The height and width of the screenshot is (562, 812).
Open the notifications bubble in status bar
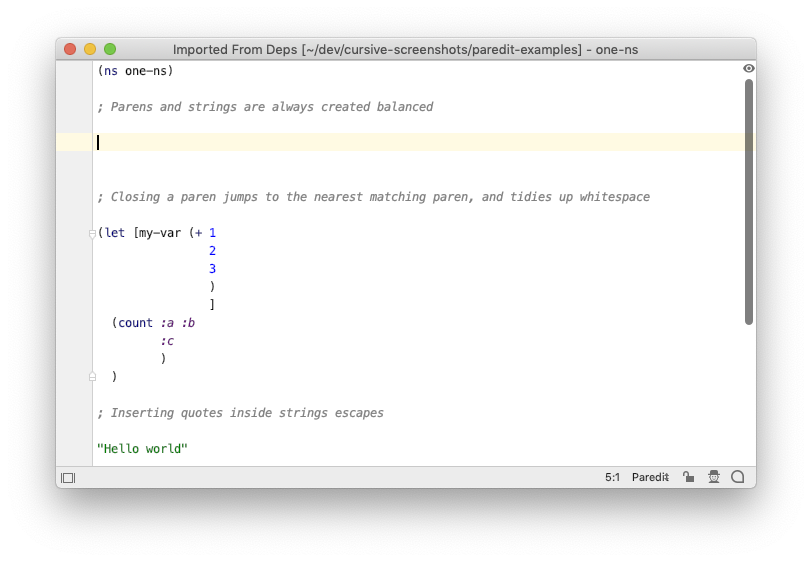pos(737,477)
